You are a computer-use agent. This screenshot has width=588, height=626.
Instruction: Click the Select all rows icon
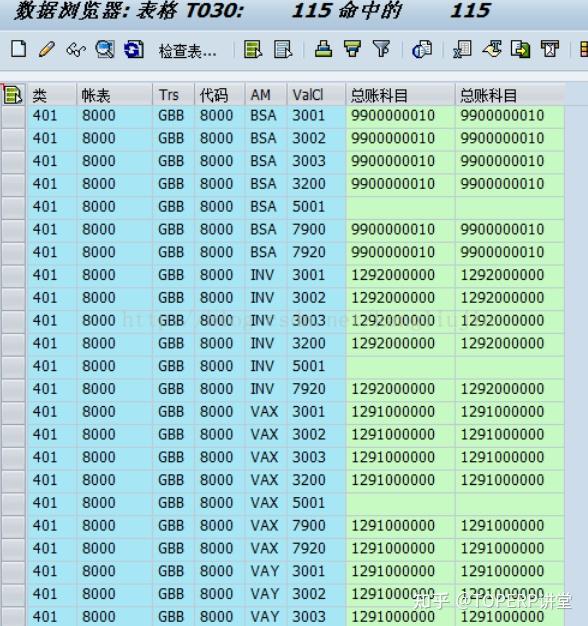point(253,50)
